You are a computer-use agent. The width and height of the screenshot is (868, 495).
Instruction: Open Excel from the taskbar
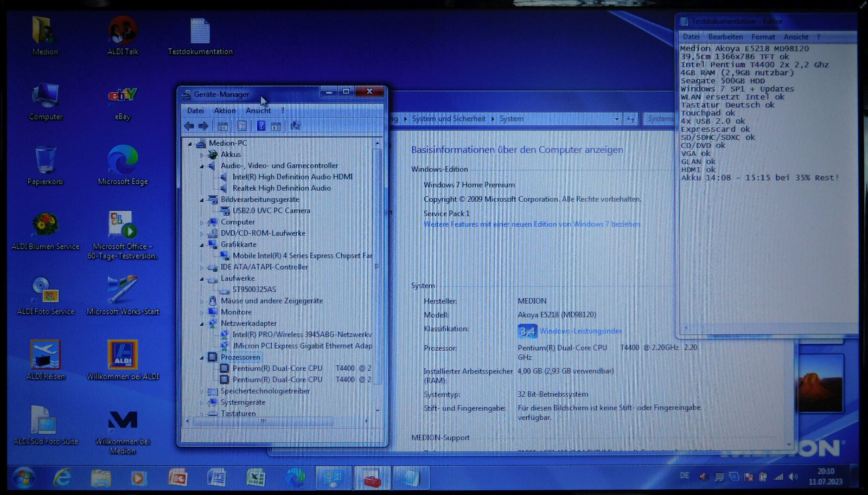click(x=256, y=478)
